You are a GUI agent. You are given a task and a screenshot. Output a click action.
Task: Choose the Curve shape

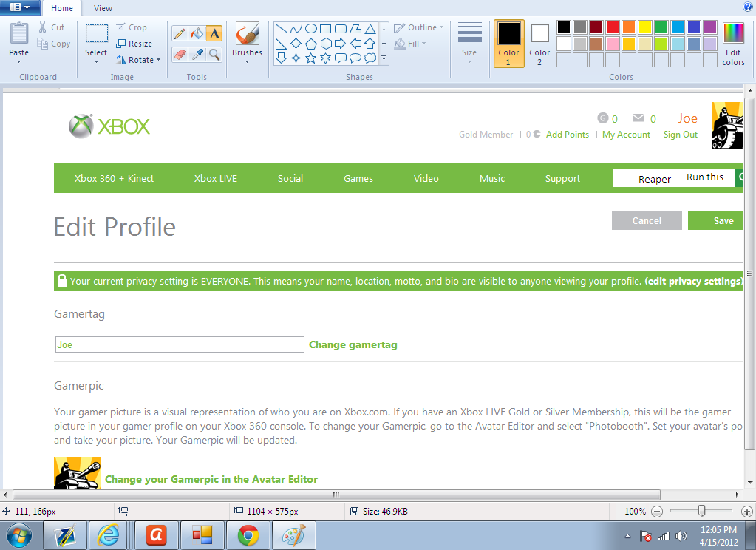(x=296, y=29)
